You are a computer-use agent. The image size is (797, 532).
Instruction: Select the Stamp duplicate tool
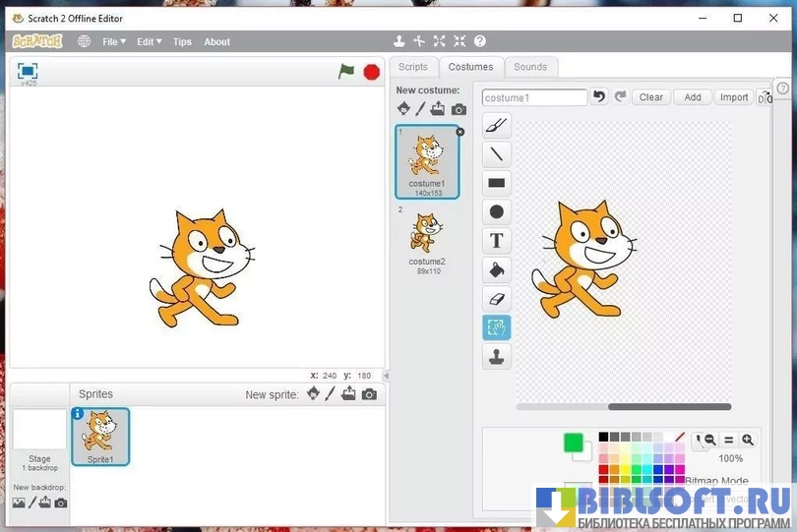pyautogui.click(x=497, y=356)
